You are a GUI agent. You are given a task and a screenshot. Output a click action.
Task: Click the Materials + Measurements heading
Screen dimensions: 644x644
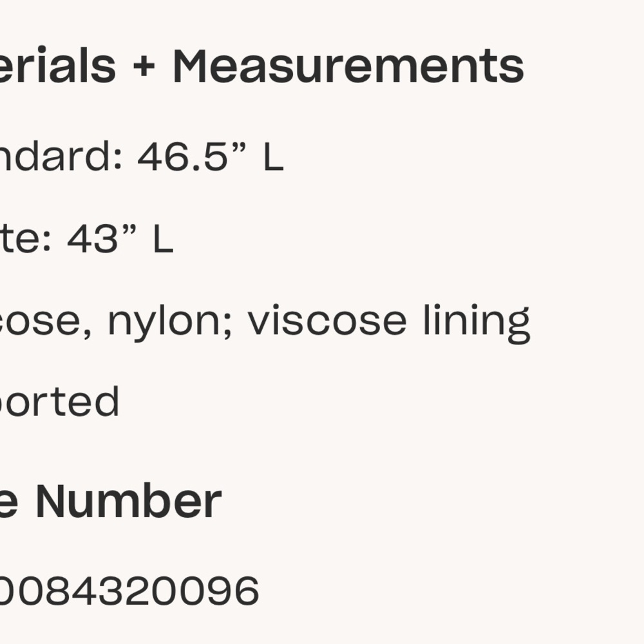pos(261,66)
